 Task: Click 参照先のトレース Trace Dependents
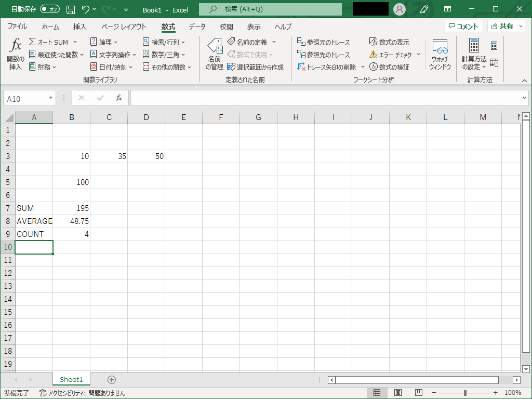(323, 54)
